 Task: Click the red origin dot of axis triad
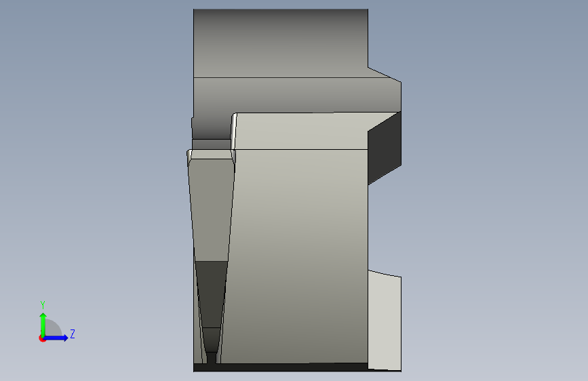click(x=41, y=338)
